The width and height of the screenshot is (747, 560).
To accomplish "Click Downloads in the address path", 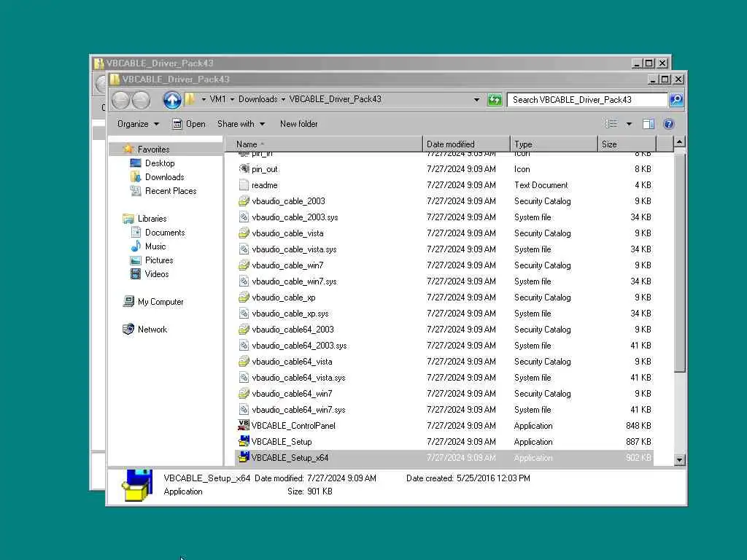I will (258, 99).
